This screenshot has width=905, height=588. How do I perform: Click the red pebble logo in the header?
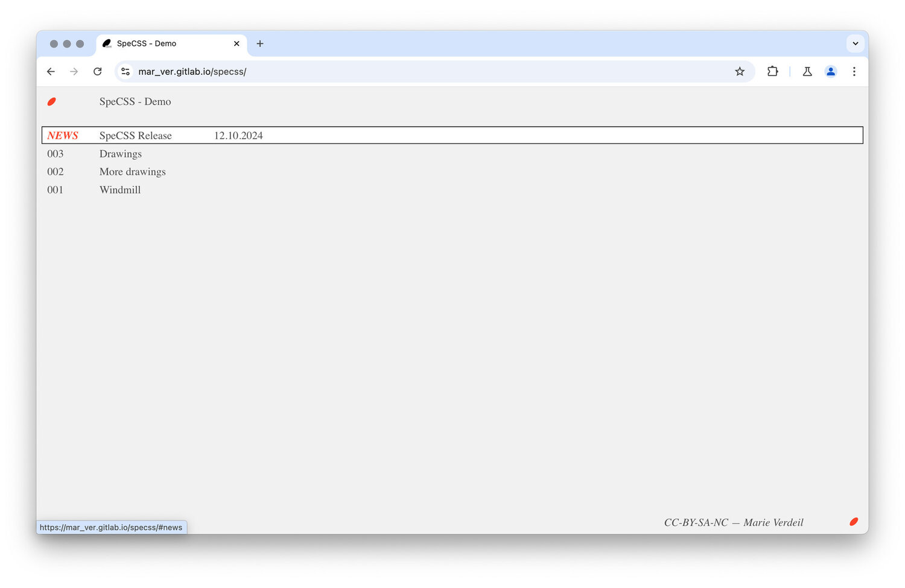click(x=52, y=101)
